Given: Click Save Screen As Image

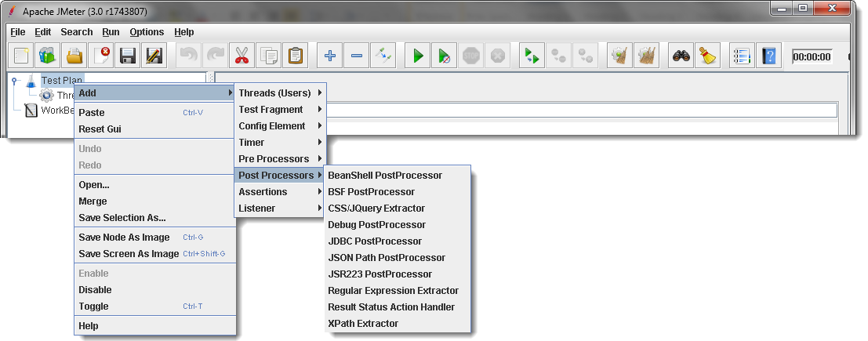Looking at the screenshot, I should [155, 254].
